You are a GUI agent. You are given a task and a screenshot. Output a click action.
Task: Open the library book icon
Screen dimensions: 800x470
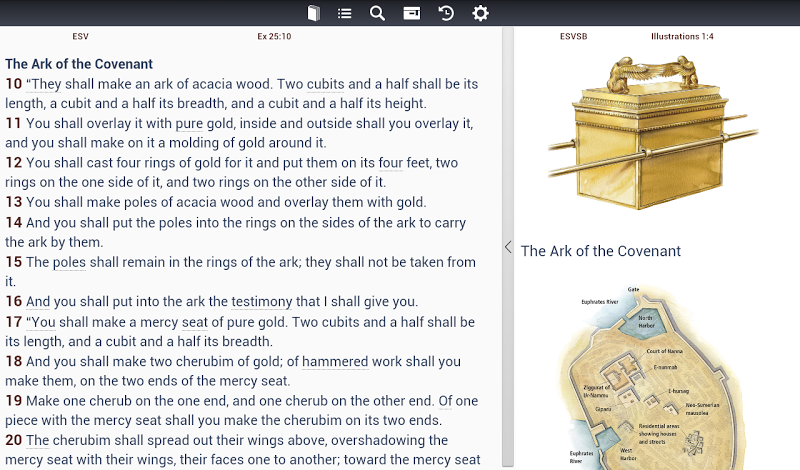click(x=314, y=13)
